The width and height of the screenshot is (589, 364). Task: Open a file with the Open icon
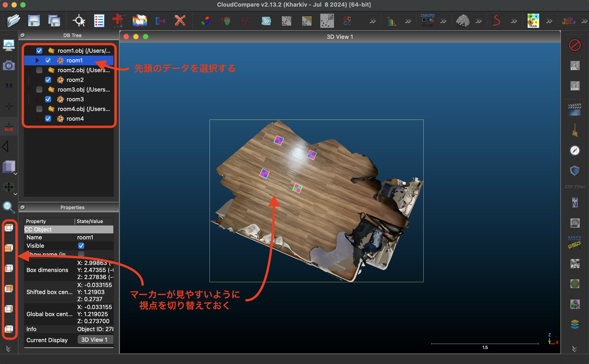(x=13, y=21)
